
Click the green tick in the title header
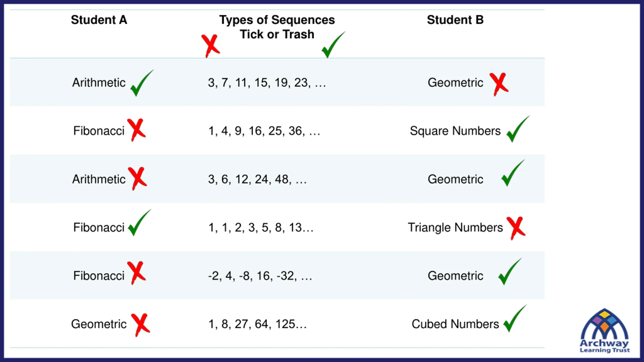(x=334, y=45)
